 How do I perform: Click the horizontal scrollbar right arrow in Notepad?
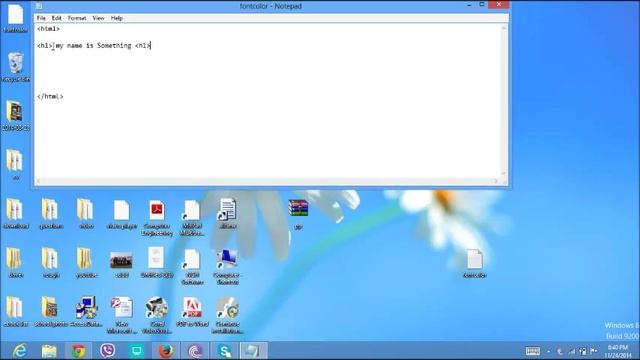point(496,181)
